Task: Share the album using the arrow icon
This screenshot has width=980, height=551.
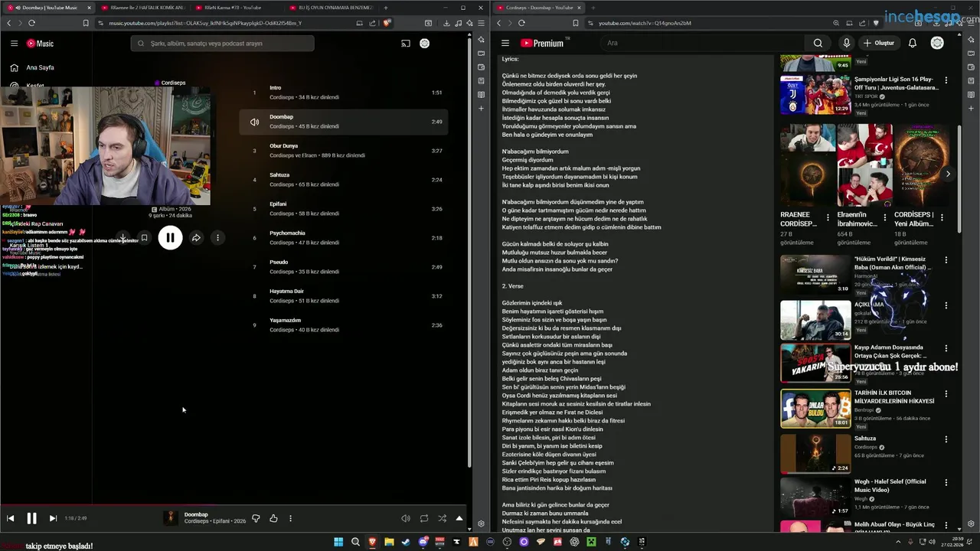Action: pyautogui.click(x=196, y=238)
